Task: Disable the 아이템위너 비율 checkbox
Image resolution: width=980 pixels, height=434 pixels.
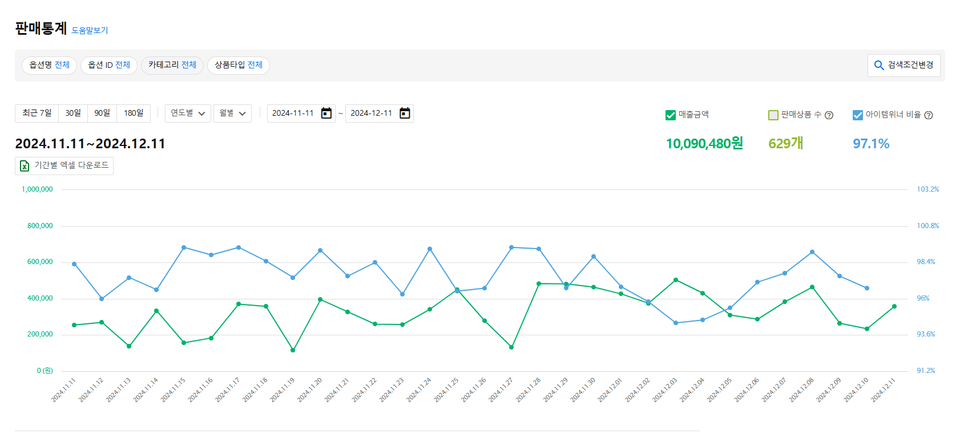Action: click(857, 115)
